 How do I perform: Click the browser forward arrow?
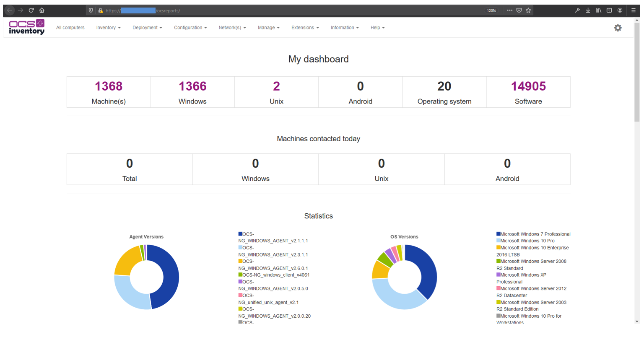click(x=20, y=10)
